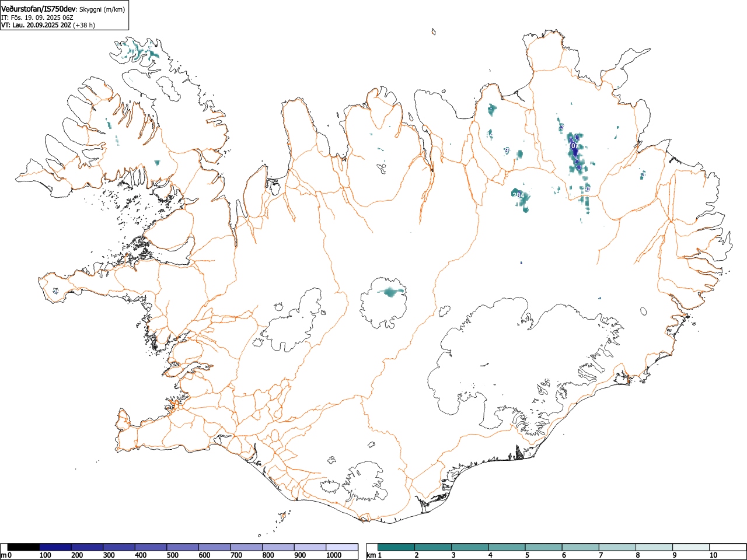
Task: Click the '500' tick label on the meter scale
Action: [x=172, y=555]
